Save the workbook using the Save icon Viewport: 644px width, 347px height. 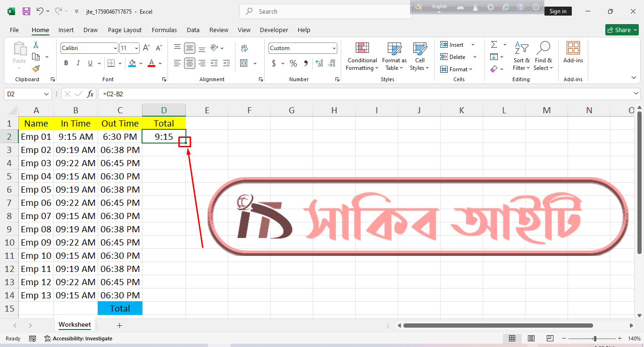click(26, 11)
